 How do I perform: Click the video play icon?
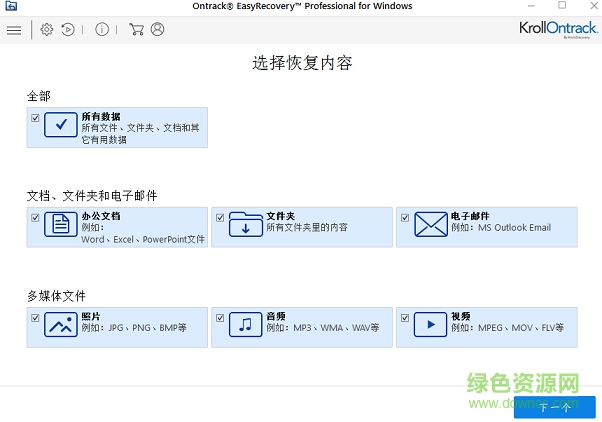tap(431, 325)
